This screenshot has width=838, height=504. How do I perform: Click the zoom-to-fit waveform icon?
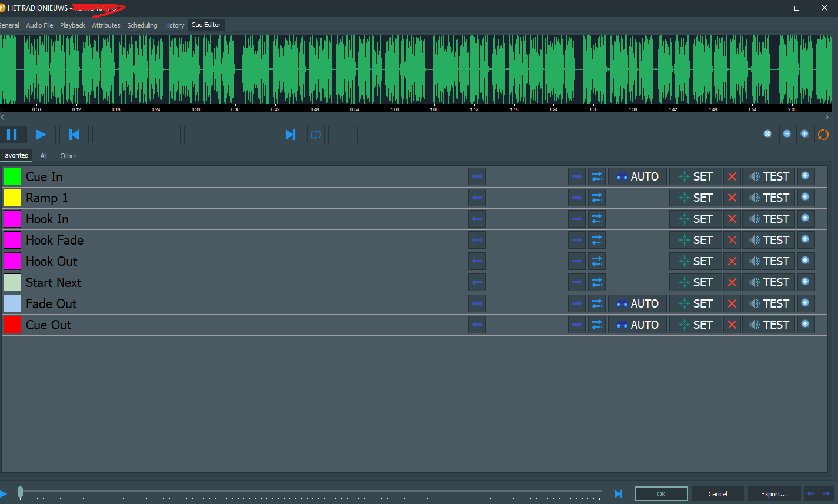(767, 135)
